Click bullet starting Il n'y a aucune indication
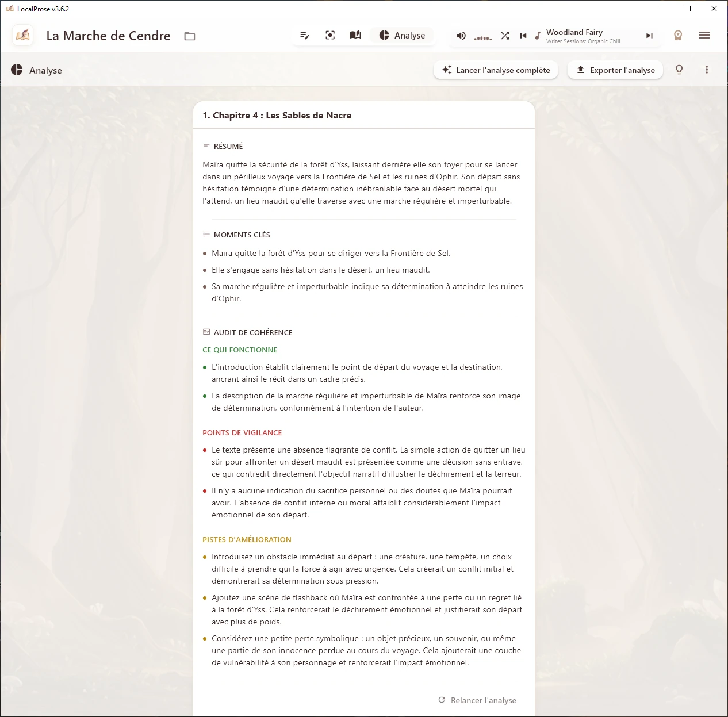 pos(362,503)
